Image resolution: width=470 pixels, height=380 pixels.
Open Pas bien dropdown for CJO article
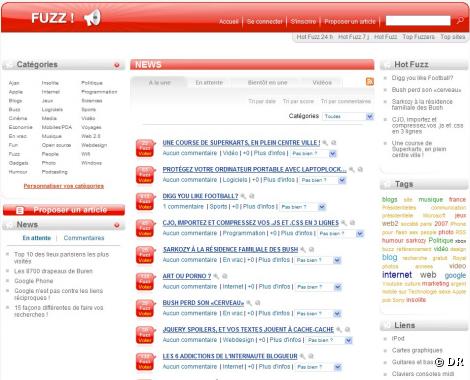341,233
